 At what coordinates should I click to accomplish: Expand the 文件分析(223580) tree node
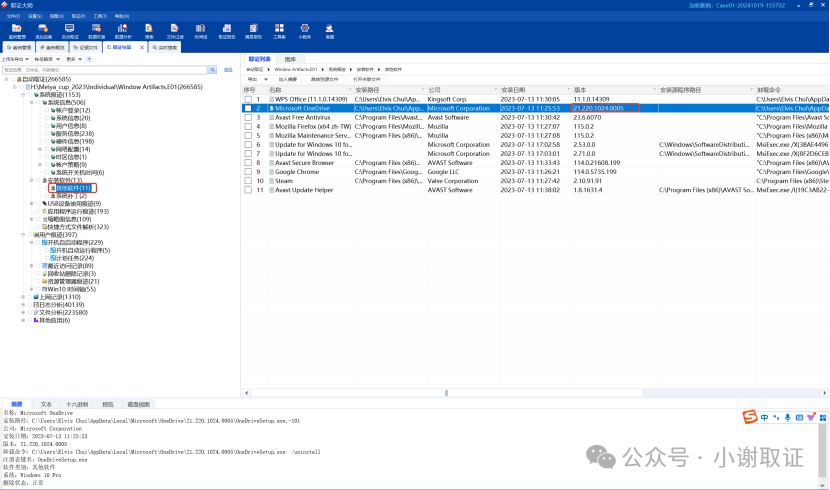pyautogui.click(x=23, y=313)
